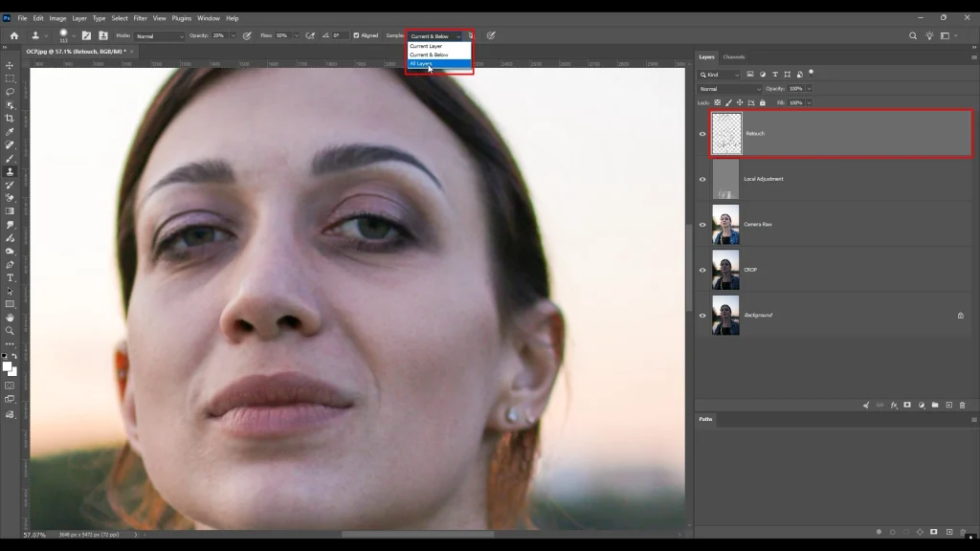Hide the CROP layer
The width and height of the screenshot is (980, 551).
point(702,270)
